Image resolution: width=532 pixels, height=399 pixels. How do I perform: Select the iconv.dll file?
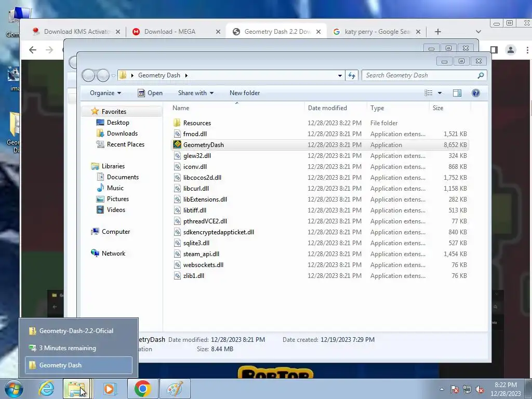tap(195, 167)
